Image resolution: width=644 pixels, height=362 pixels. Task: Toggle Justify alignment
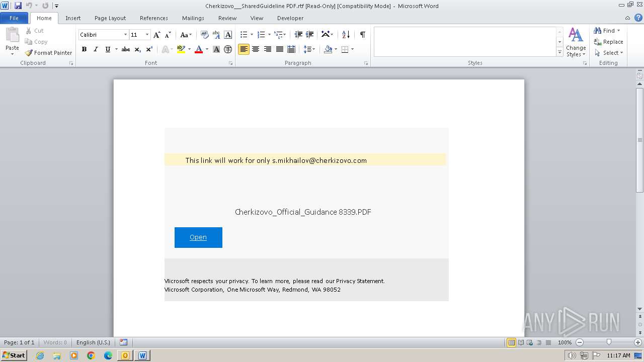[279, 49]
